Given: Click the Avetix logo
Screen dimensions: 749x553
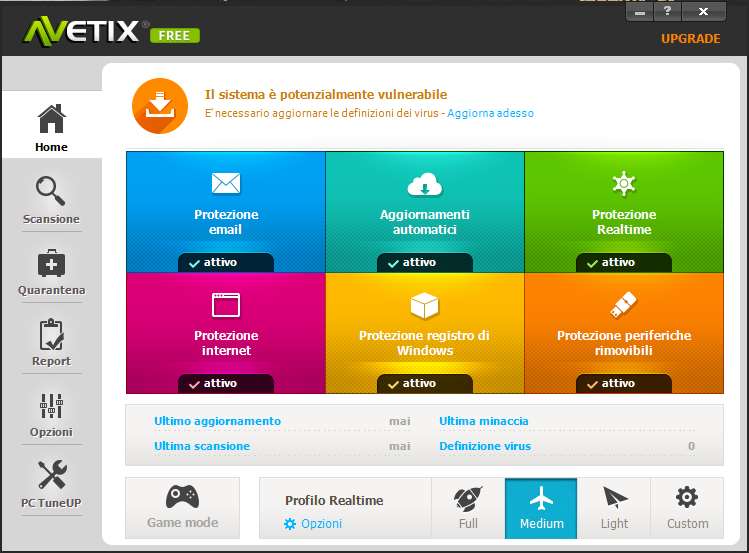Looking at the screenshot, I should point(82,32).
